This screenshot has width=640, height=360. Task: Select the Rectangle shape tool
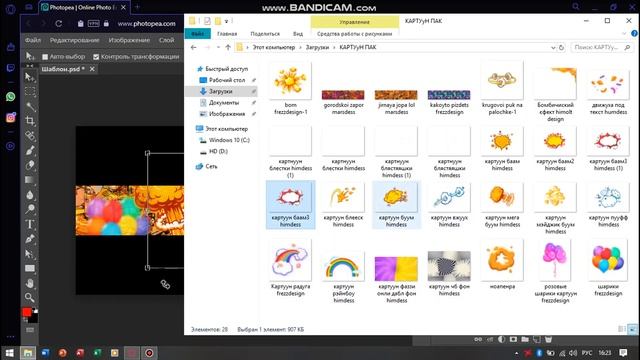[30, 268]
